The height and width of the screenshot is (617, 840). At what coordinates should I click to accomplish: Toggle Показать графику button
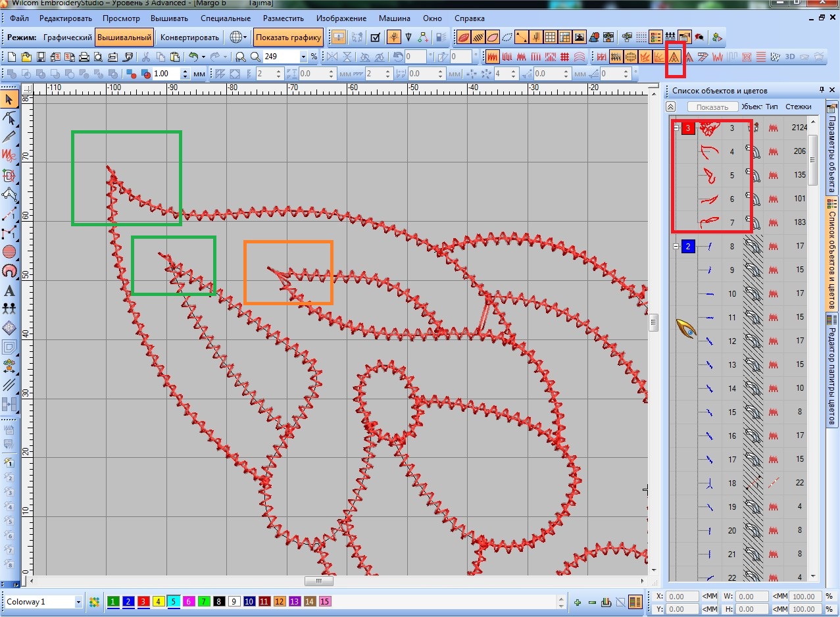coord(289,37)
